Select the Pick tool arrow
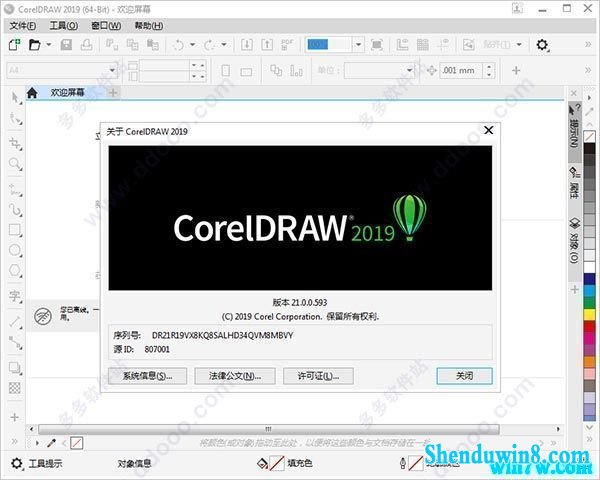Screen dimensions: 600x480 coord(15,98)
